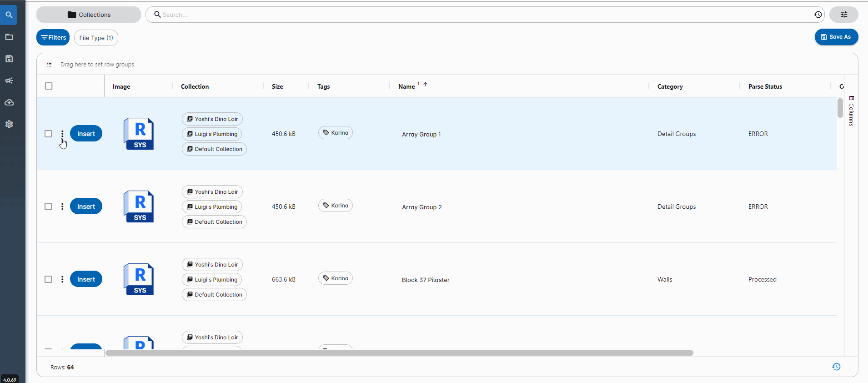Click Default Collection chip in Block 37 Pilaster row
The width and height of the screenshot is (868, 383).
(x=214, y=295)
